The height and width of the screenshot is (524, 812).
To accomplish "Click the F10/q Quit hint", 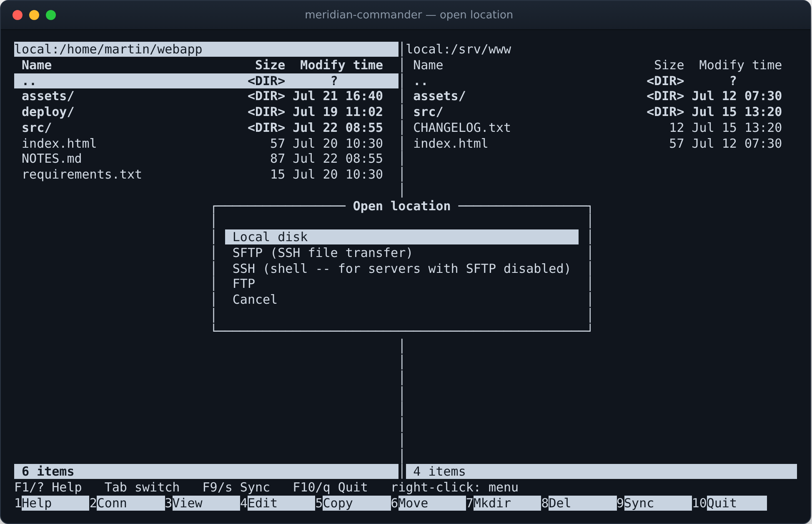I will [x=330, y=487].
